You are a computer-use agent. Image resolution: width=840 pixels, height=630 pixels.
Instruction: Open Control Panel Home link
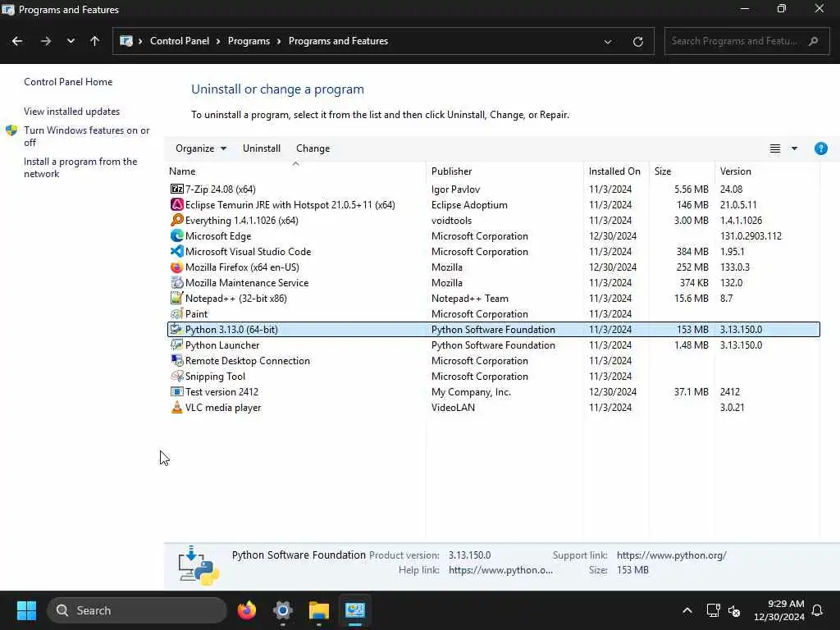68,82
